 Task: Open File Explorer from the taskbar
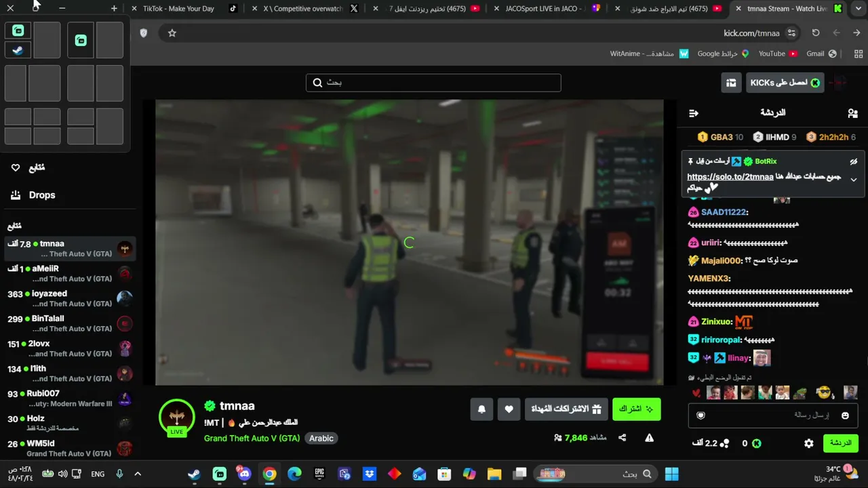[x=494, y=474]
